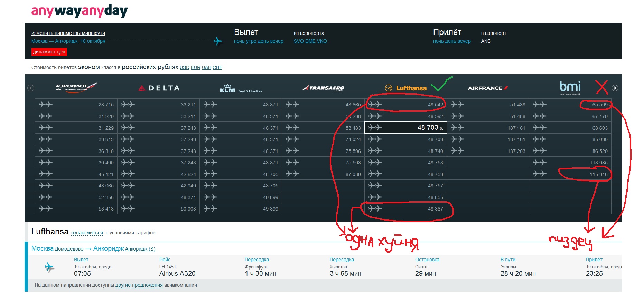Image resolution: width=644 pixels, height=293 pixels.
Task: Click the planes icon beside price 48 665
Action: point(292,104)
